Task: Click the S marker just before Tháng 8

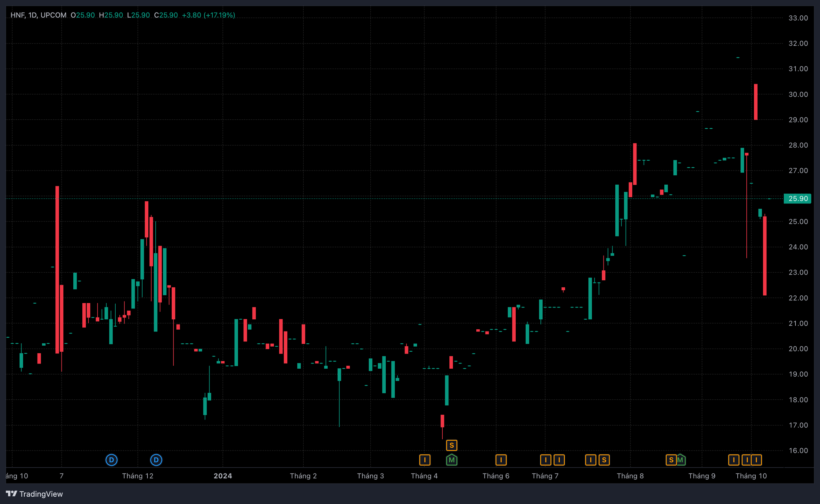Action: click(604, 460)
